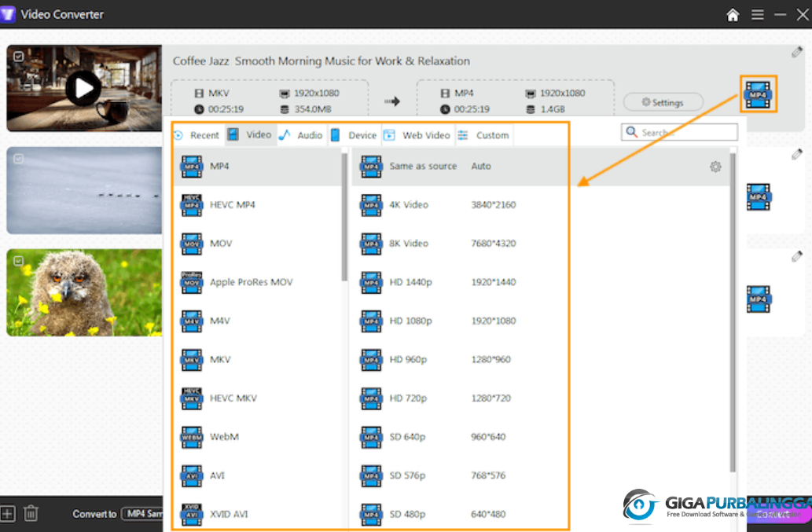Click the preset list scrollbar
Image resolution: width=812 pixels, height=532 pixels.
[733, 313]
